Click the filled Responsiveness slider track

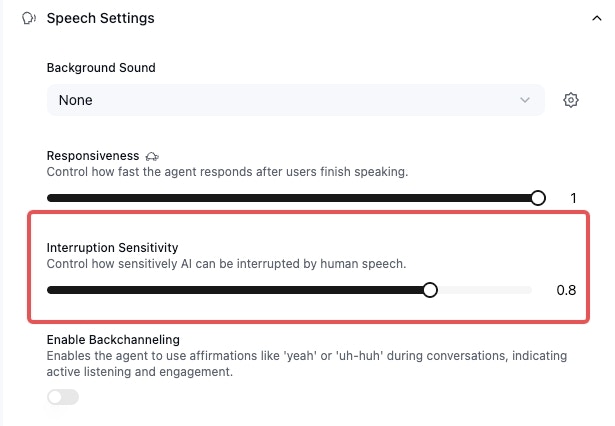[289, 198]
